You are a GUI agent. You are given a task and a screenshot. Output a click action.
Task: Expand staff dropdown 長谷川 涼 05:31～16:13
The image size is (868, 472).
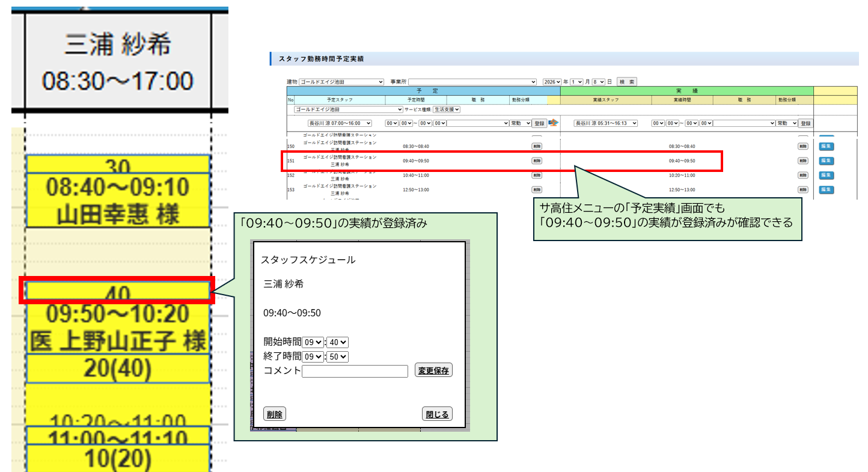click(605, 123)
